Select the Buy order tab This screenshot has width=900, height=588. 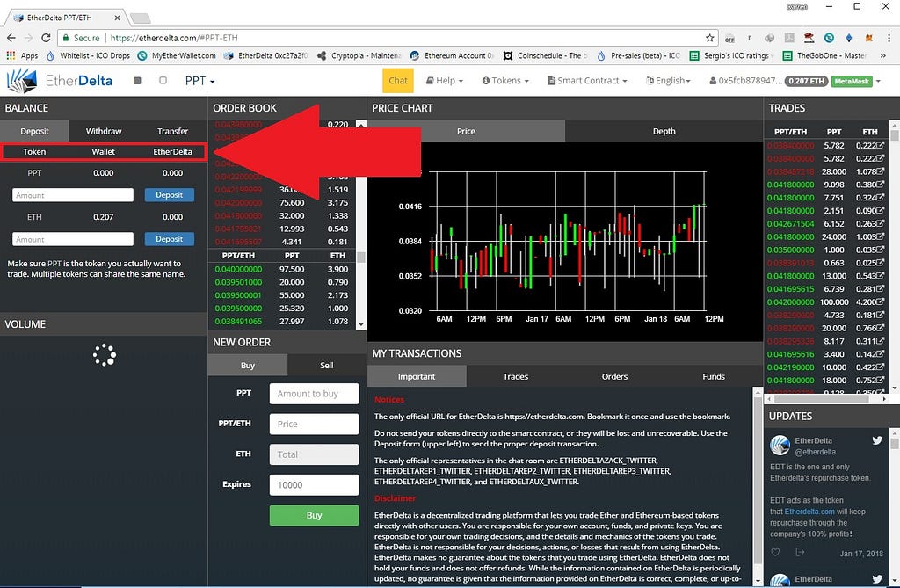coord(247,366)
